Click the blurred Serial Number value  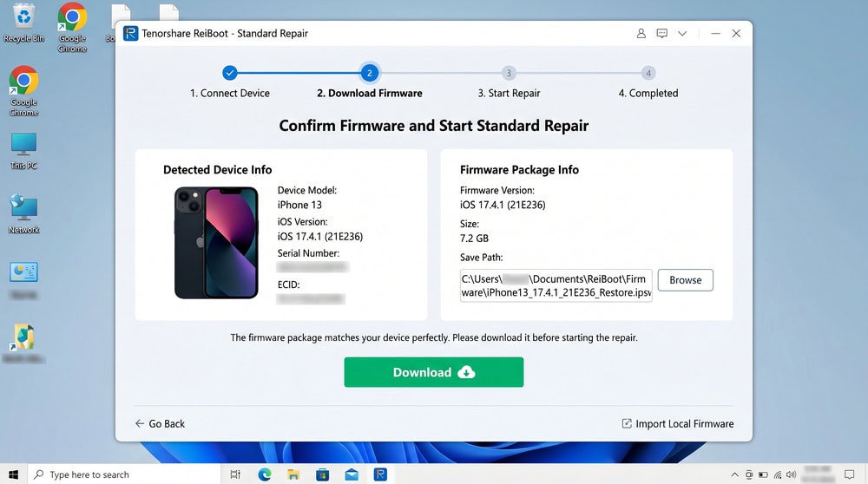click(x=312, y=267)
